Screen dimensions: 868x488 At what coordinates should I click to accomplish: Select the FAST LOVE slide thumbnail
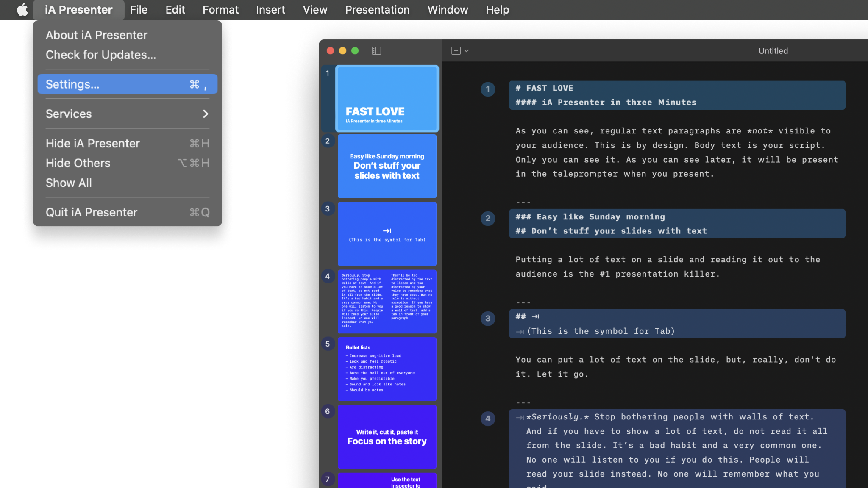click(387, 98)
